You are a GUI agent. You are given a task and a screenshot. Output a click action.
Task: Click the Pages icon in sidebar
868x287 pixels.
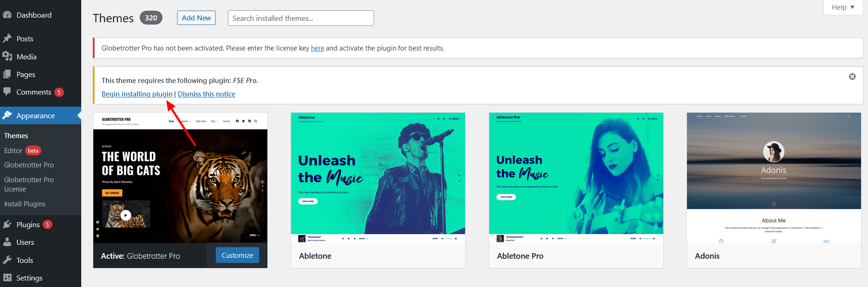click(7, 74)
